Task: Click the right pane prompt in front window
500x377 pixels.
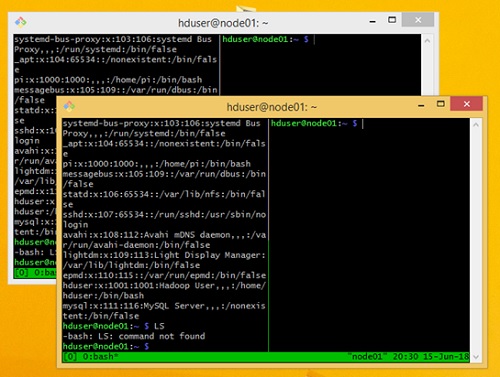Action: click(314, 123)
